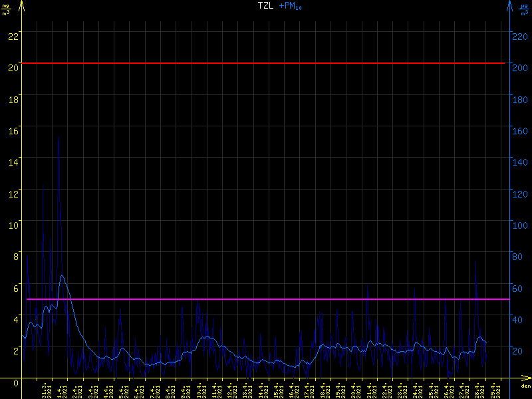
Task: Click the TZL station title
Action: coord(265,6)
